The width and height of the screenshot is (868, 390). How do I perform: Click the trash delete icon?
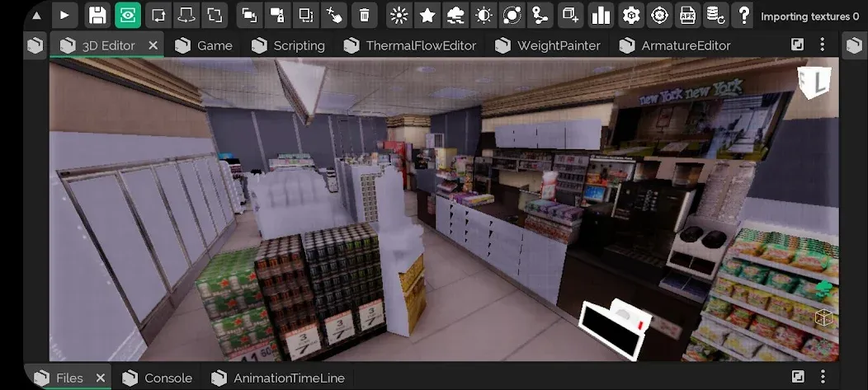(365, 15)
